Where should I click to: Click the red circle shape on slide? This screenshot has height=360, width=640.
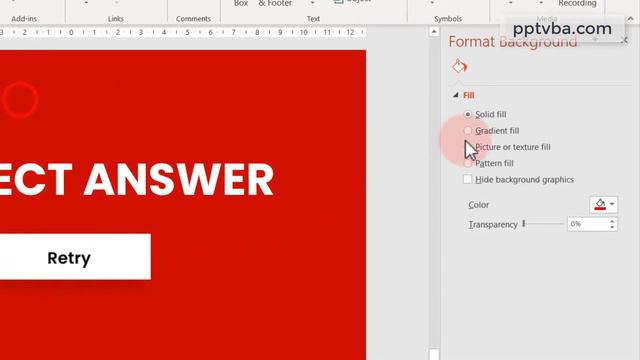click(20, 100)
